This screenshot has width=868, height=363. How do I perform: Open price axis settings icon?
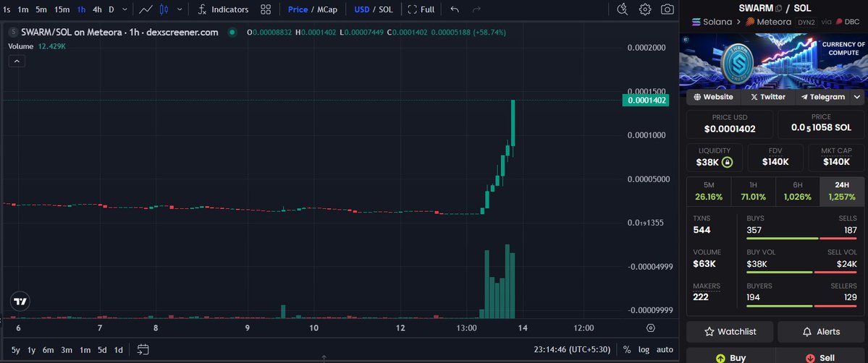(x=650, y=328)
